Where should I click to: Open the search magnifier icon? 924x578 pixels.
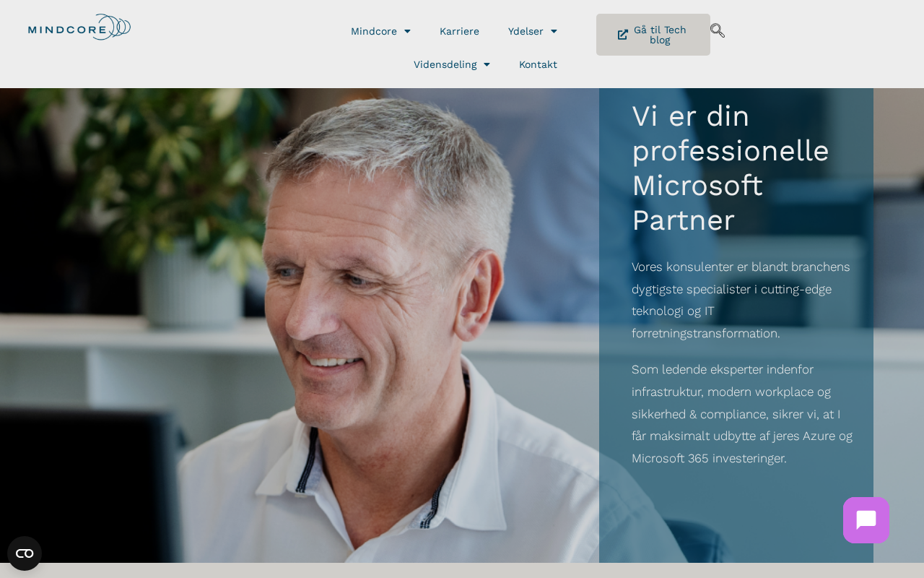pyautogui.click(x=718, y=30)
